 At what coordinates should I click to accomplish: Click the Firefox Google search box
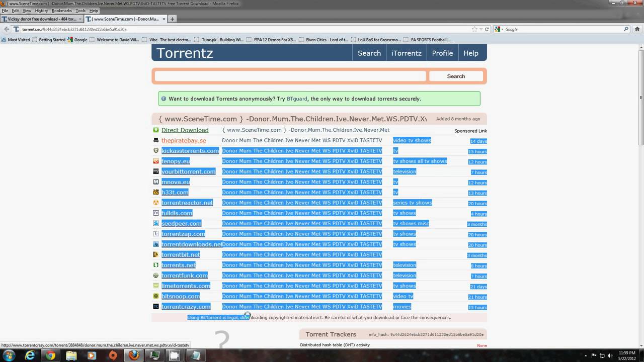point(563,29)
